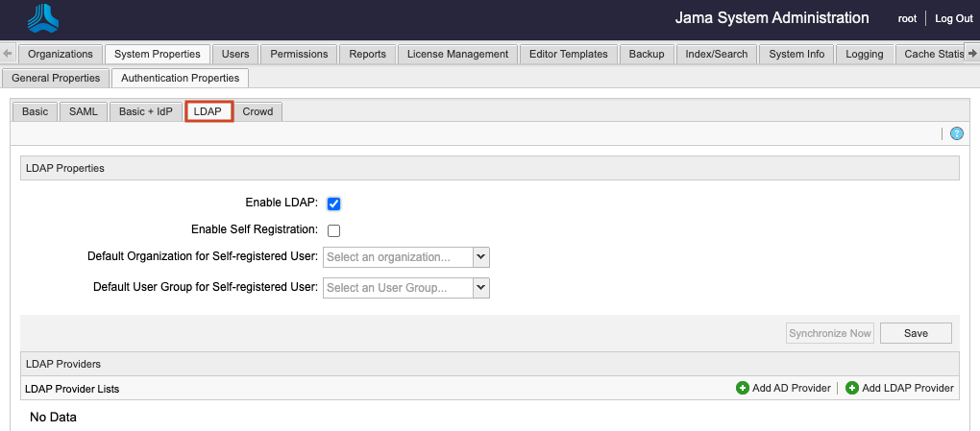
Task: Check Enable Self Registration checkbox
Action: (333, 230)
